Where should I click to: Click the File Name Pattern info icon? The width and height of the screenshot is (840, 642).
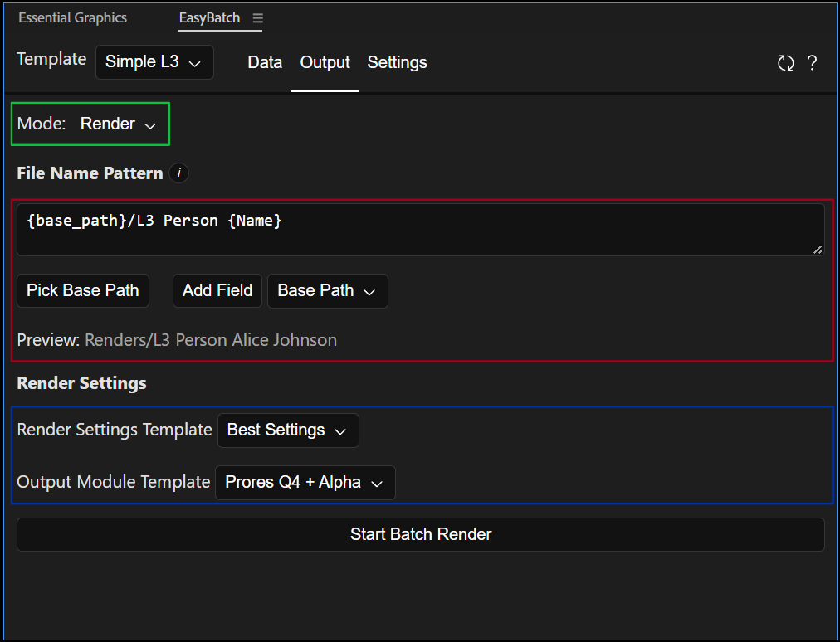click(x=179, y=173)
